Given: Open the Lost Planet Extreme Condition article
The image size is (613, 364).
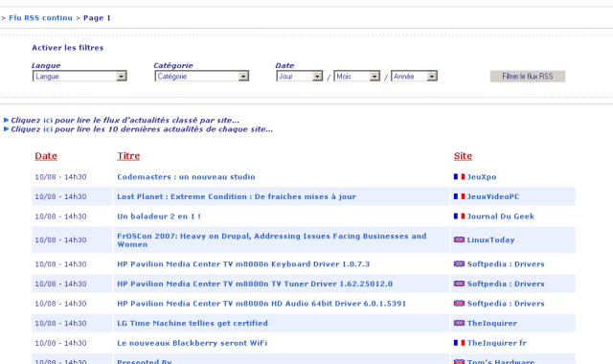Looking at the screenshot, I should point(237,196).
